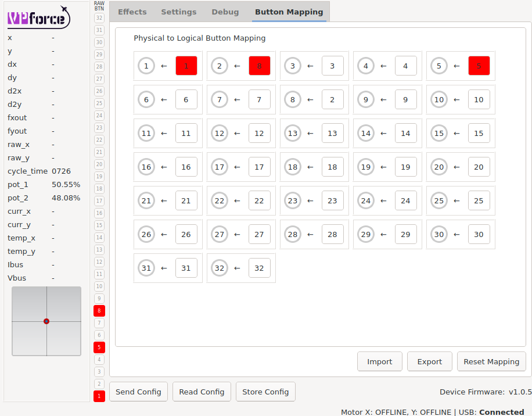Screen dimensions: 532x416
Task: Click Reset Mapping
Action: click(x=491, y=361)
